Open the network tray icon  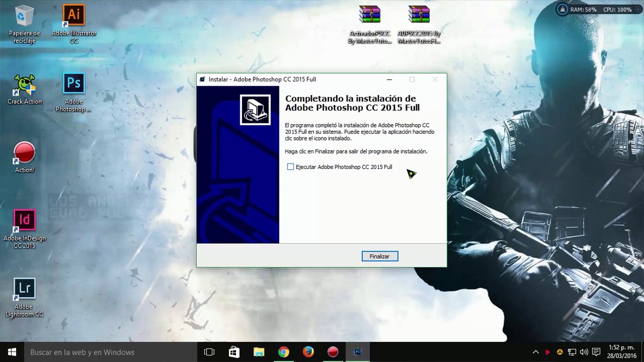tap(572, 352)
